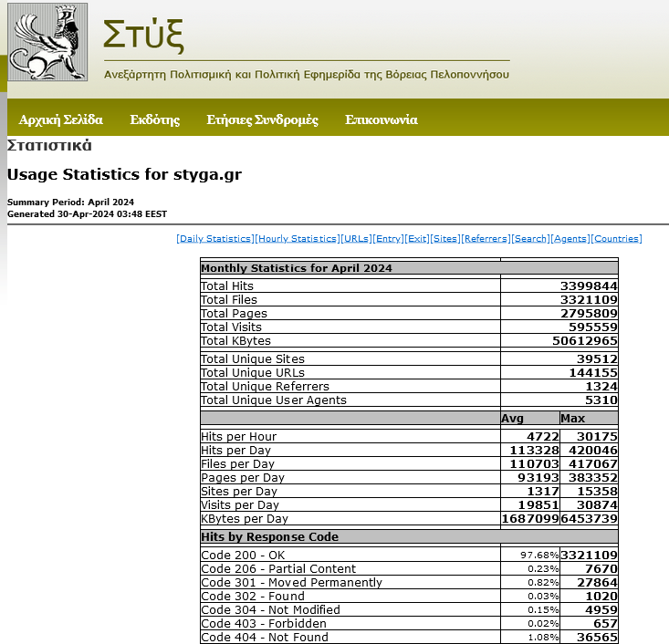
Task: Select the Total Unique Sites value 39512
Action: coord(597,358)
